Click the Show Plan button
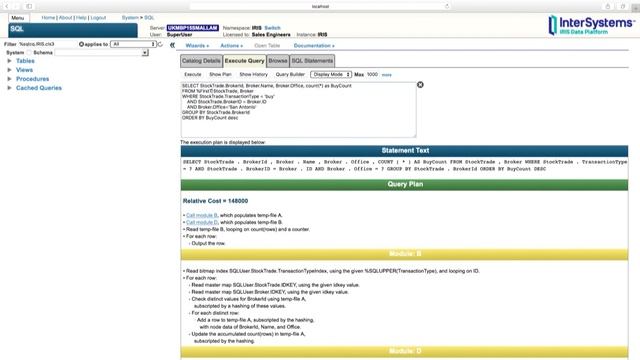Viewport: 640px width, 360px height. (220, 75)
